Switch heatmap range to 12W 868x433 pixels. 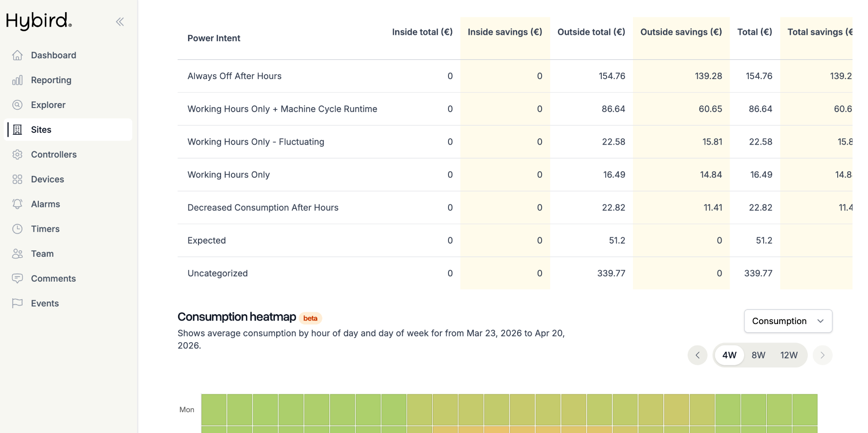click(x=789, y=355)
